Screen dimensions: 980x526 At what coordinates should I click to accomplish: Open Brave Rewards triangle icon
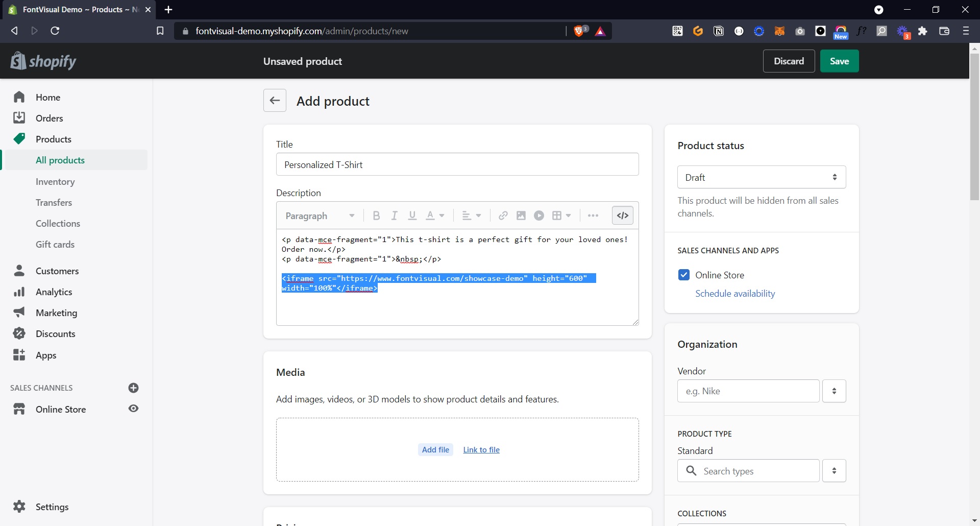pos(600,31)
